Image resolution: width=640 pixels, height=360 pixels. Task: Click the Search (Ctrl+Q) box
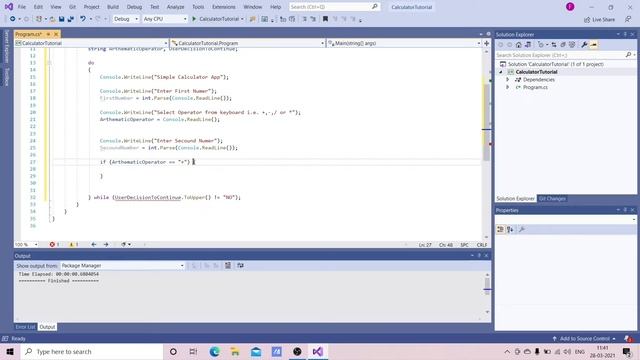[x=334, y=7]
